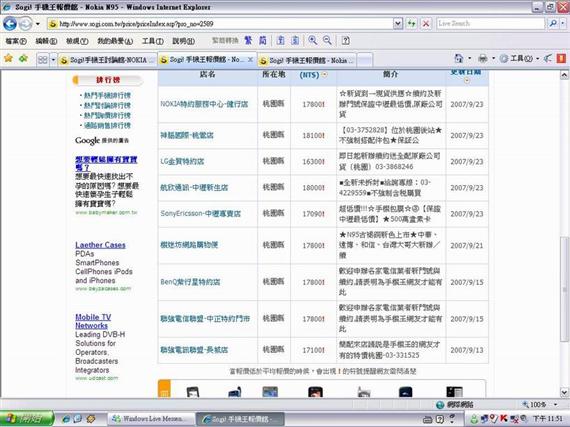Sort by the (NT$) price column arrow
Image resolution: width=570 pixels, height=427 pixels.
coord(325,74)
